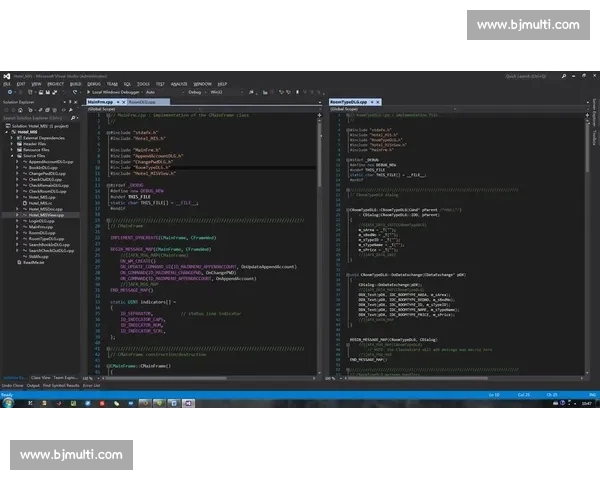600x480 pixels.
Task: Select LoginDLG.cpp in Solution Explorer
Action: point(41,221)
